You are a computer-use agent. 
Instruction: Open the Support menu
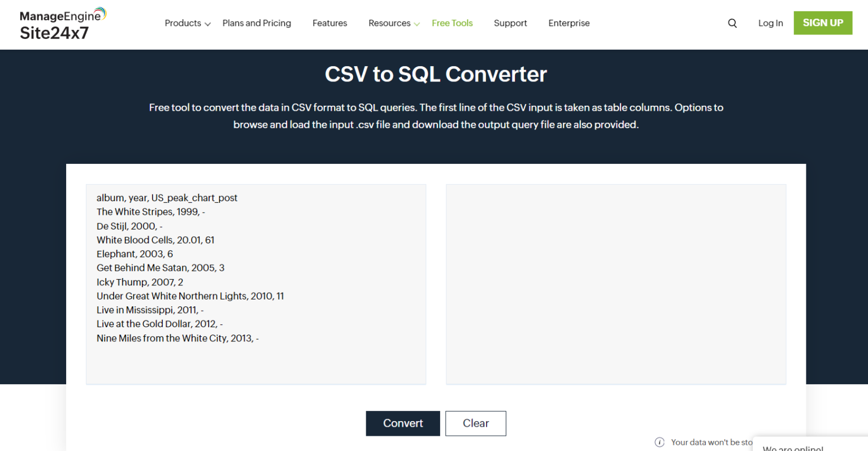[510, 23]
